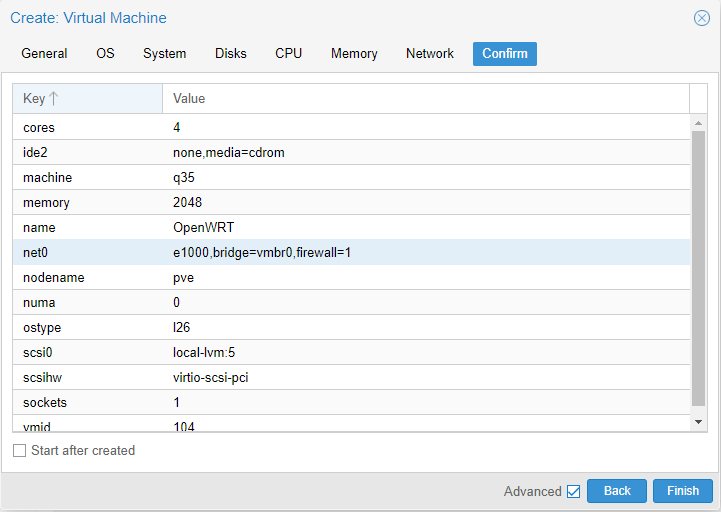This screenshot has width=721, height=512.
Task: Open the OS tab
Action: point(105,54)
